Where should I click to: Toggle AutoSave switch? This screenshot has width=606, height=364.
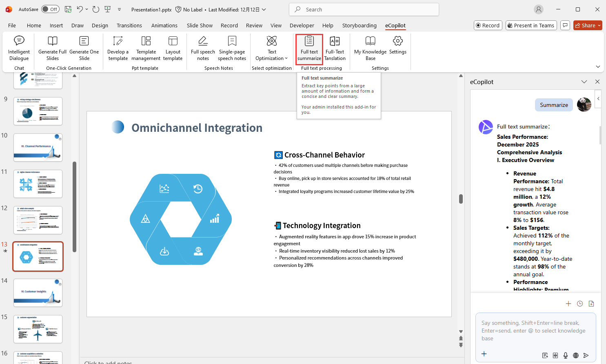pos(50,9)
